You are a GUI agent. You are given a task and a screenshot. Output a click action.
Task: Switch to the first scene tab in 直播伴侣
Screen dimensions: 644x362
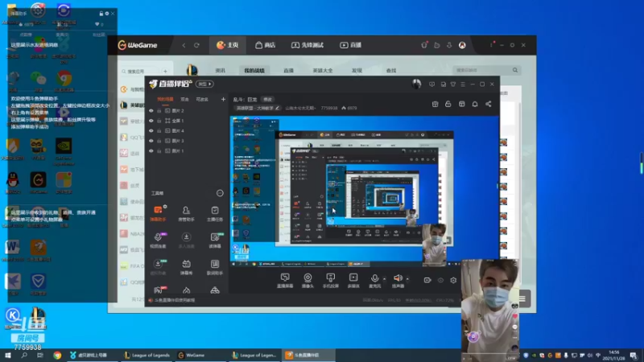pyautogui.click(x=165, y=99)
